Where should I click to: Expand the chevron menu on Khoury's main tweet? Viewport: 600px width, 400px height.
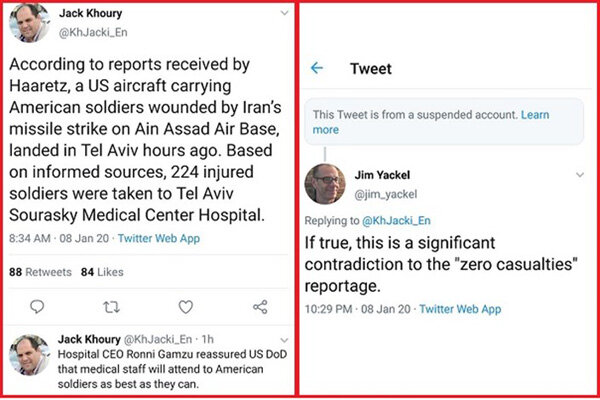coord(284,13)
